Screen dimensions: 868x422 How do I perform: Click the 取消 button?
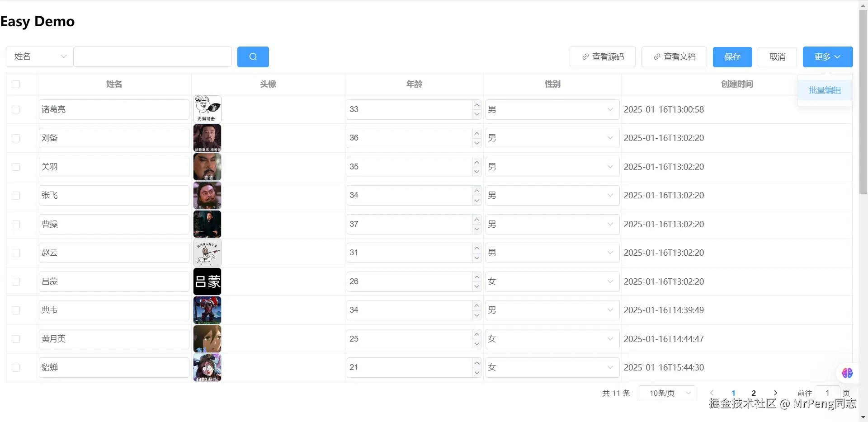coord(777,57)
